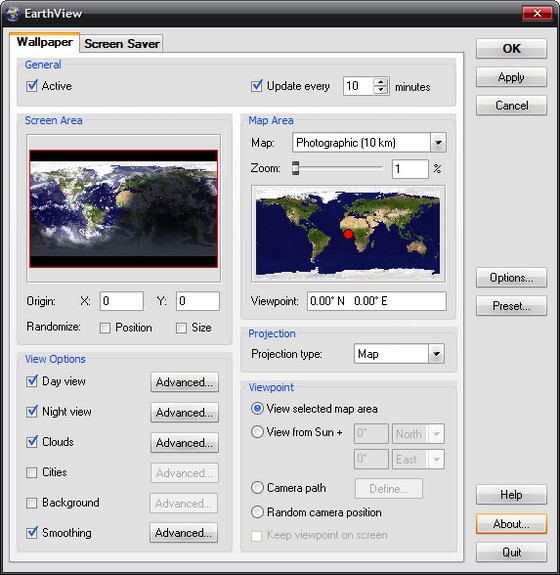Click the red viewpoint marker on map
The height and width of the screenshot is (575, 560).
(x=348, y=234)
